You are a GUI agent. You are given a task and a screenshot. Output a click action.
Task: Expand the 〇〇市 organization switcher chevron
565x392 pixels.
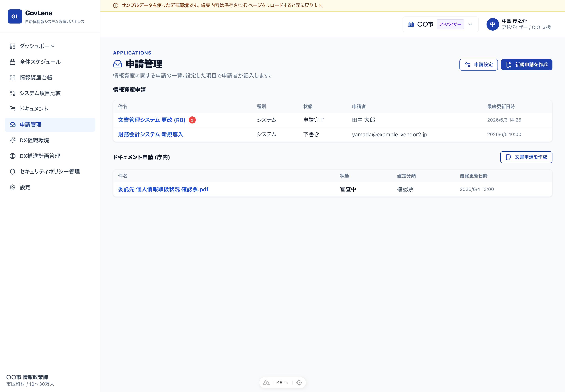(x=470, y=24)
